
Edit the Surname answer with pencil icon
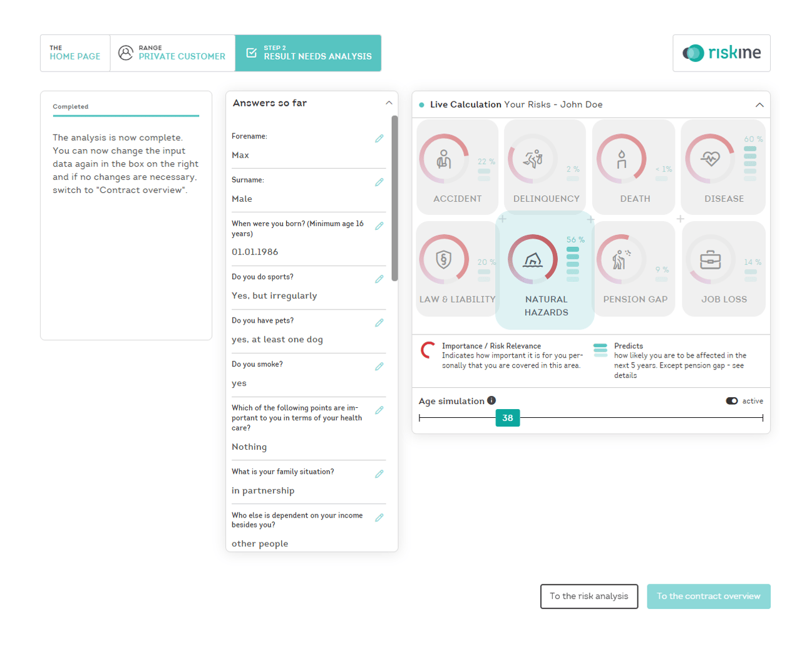pos(379,182)
